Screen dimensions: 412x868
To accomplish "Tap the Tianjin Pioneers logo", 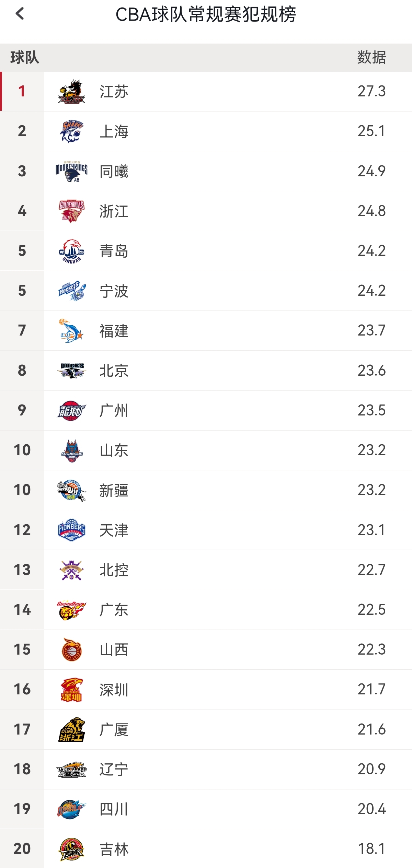I will [x=71, y=530].
